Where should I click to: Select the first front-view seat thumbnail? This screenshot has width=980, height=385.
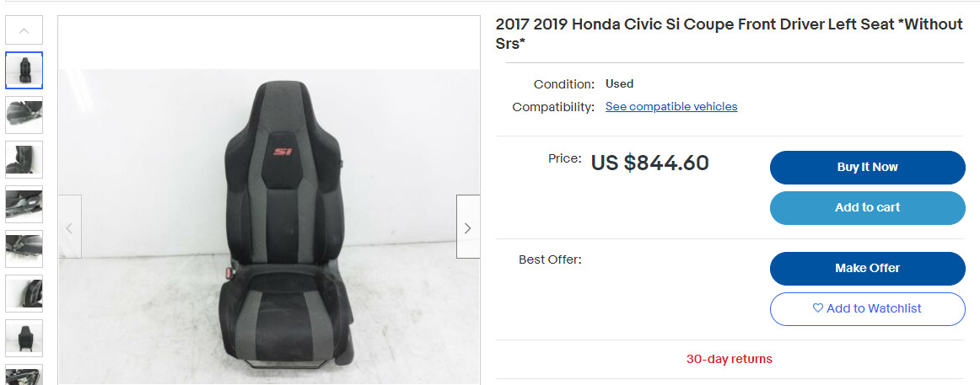pos(24,71)
